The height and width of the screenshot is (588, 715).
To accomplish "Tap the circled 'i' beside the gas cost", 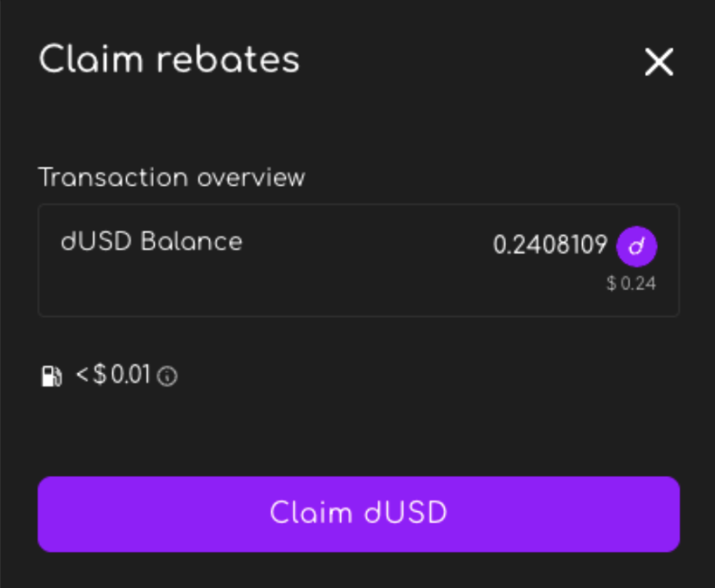I will tap(167, 377).
